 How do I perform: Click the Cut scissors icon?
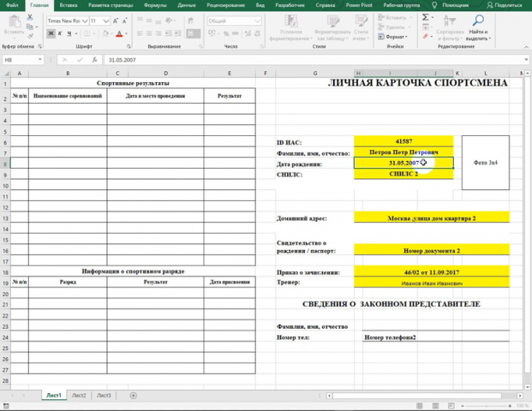[30, 17]
